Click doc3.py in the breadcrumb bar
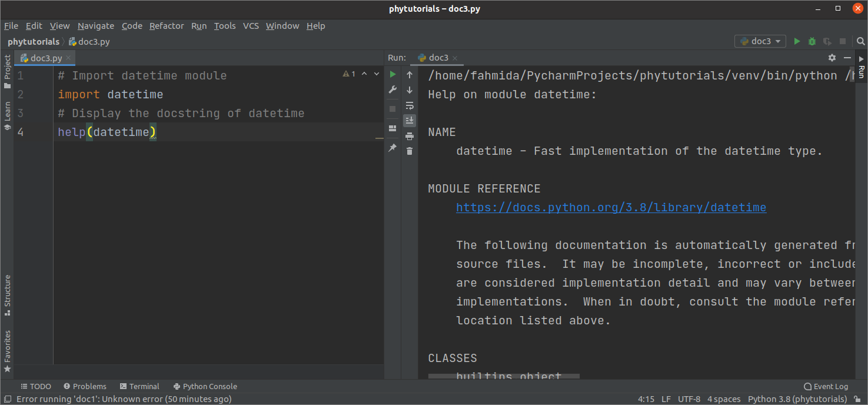Screen dimensions: 868x405 (x=89, y=42)
